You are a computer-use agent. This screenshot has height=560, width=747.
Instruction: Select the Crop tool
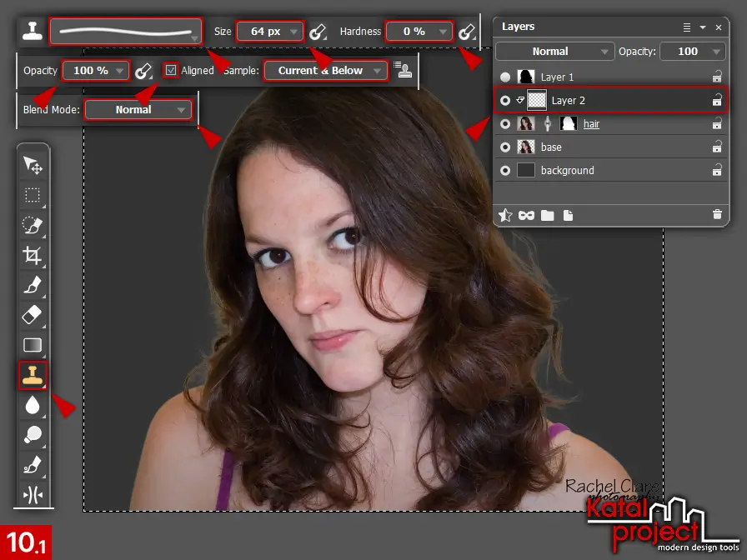pos(33,255)
